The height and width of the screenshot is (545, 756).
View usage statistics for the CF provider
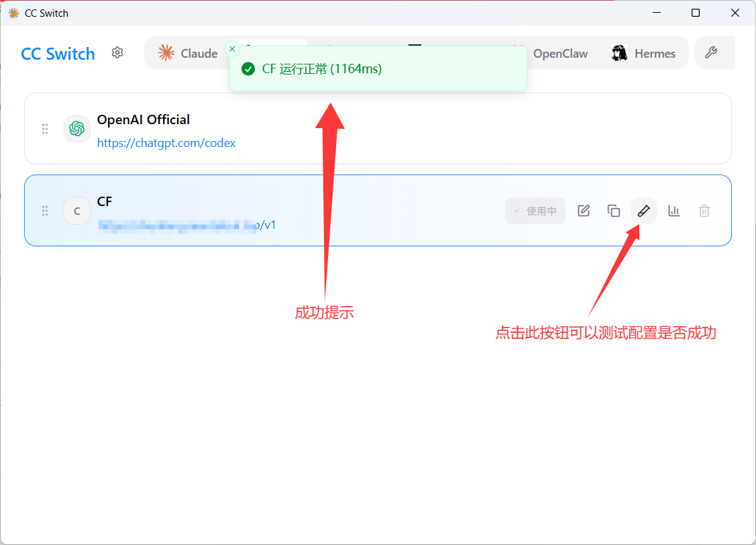(673, 210)
